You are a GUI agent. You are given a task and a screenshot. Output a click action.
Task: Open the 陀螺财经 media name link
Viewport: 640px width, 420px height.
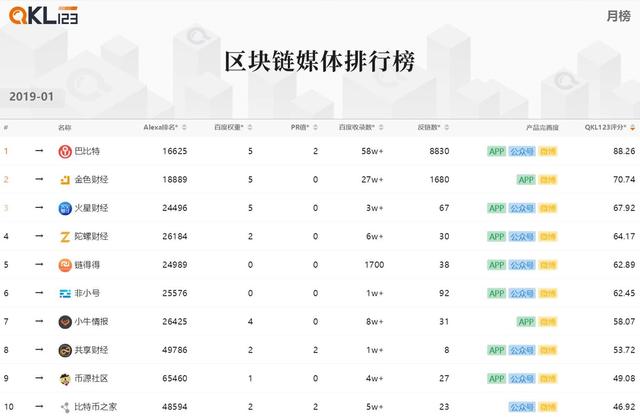pos(91,236)
